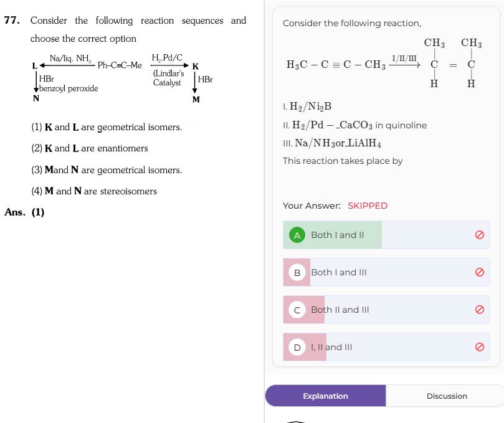Choose answer Both II and III
Screen dimensions: 504x423
(x=386, y=310)
